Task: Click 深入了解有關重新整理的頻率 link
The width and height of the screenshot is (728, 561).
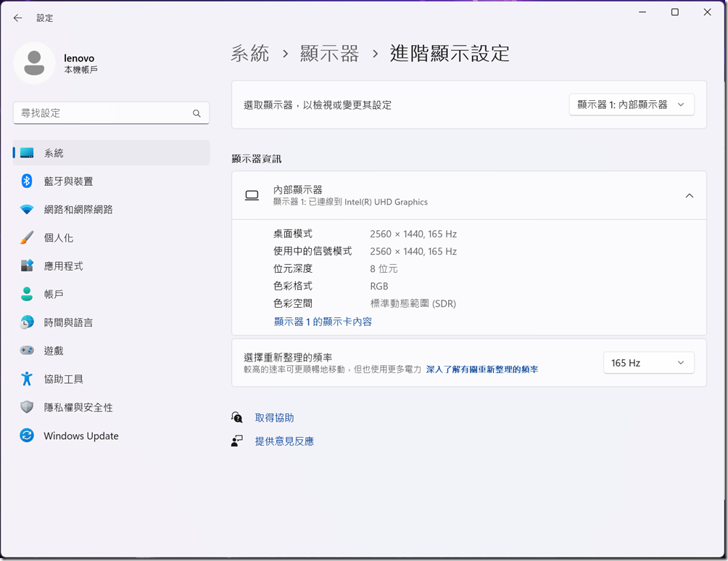Action: (481, 369)
